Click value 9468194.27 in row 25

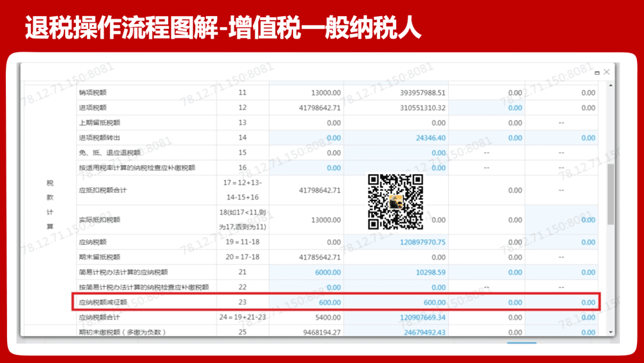coord(321,332)
